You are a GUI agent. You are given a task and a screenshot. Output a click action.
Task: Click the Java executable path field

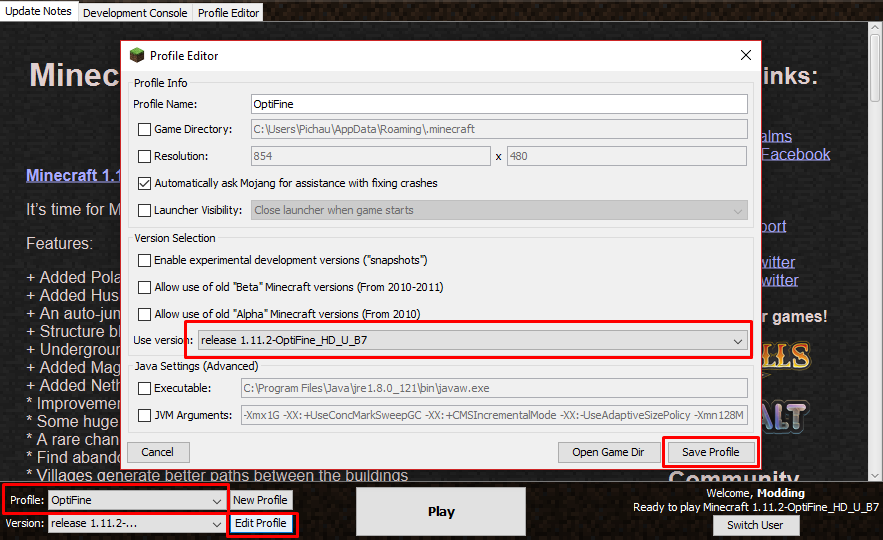[x=494, y=388]
